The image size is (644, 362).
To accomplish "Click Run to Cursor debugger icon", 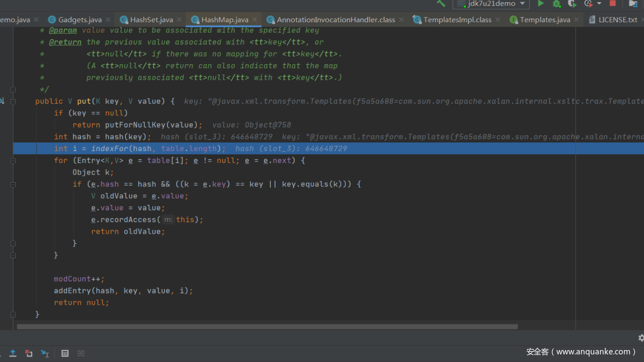I will [x=45, y=353].
